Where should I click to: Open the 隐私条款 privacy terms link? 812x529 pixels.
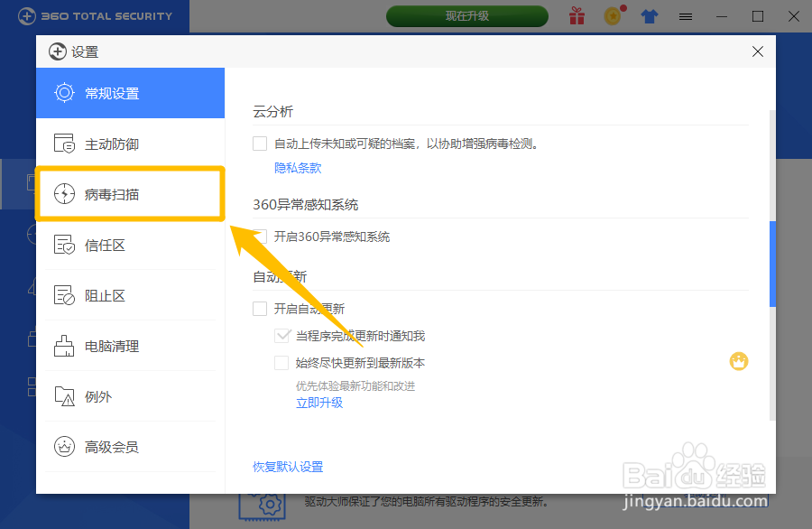tap(298, 168)
